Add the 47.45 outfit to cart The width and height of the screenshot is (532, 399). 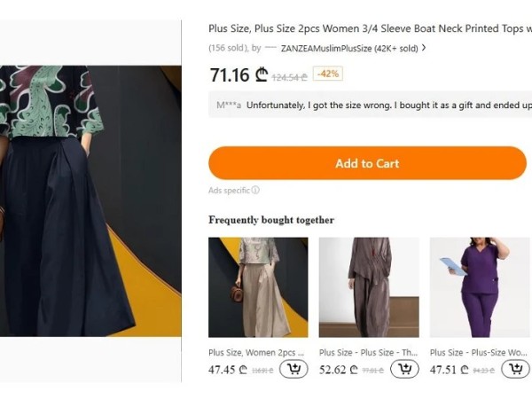point(293,369)
